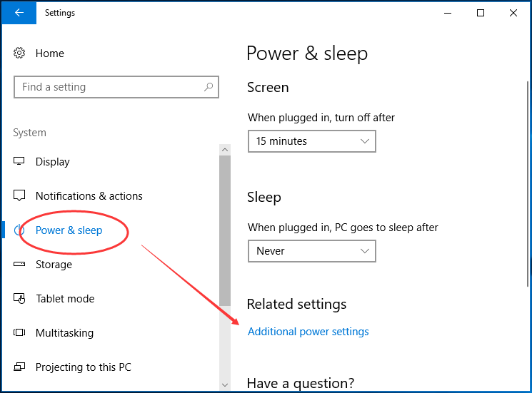The height and width of the screenshot is (393, 532).
Task: Open the screen turn off time dropdown
Action: coord(312,141)
